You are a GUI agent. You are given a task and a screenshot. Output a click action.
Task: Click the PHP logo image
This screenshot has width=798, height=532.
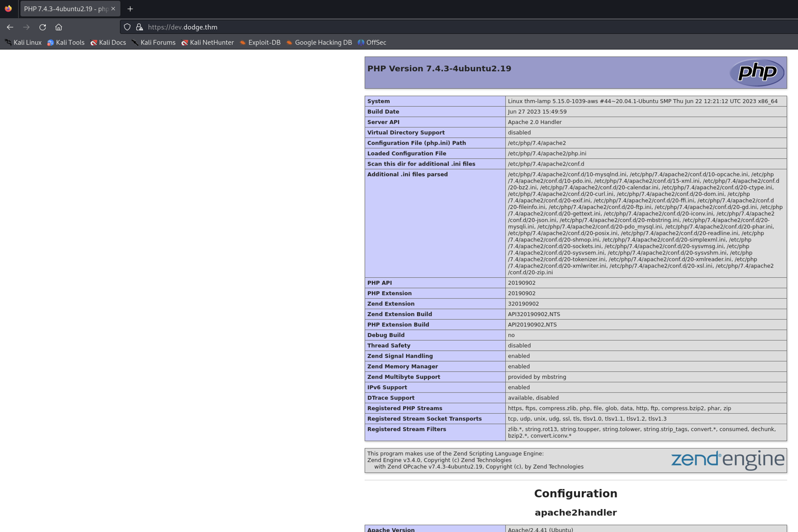757,72
